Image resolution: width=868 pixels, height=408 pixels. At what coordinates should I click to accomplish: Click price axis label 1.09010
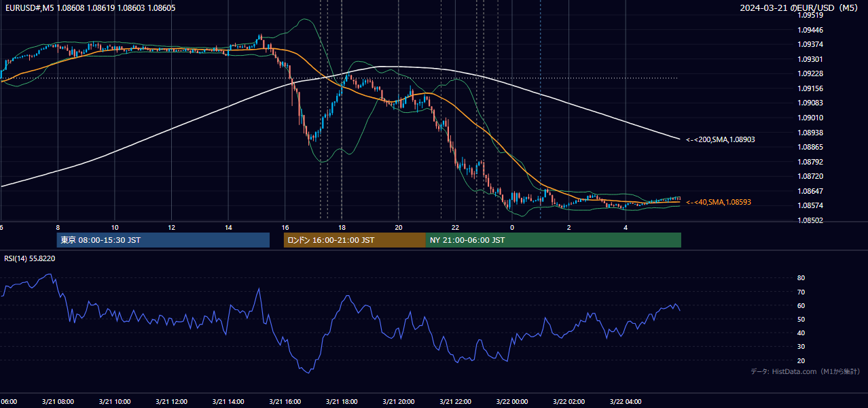[x=811, y=118]
